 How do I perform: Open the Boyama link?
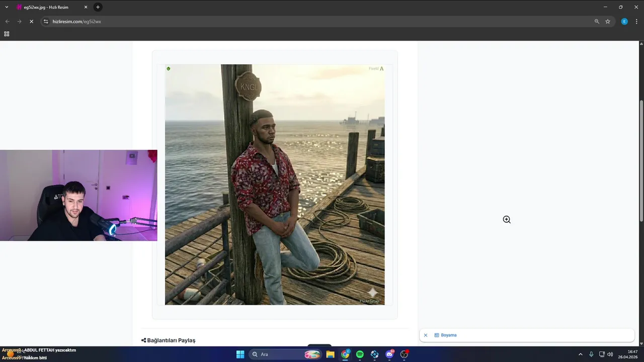click(x=449, y=335)
